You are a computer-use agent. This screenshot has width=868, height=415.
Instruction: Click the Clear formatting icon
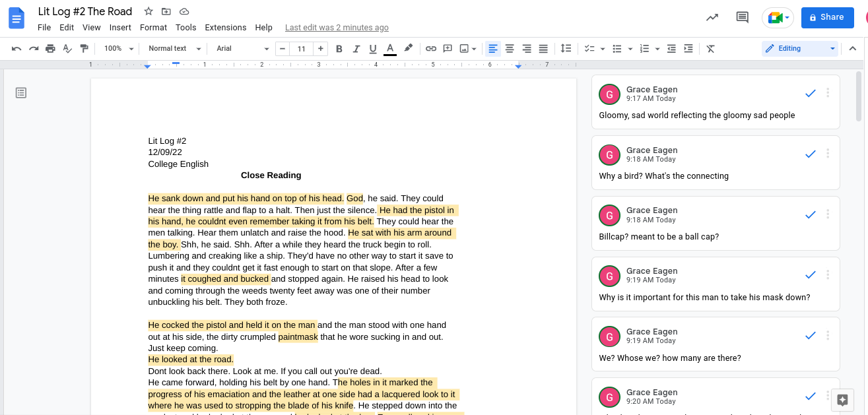pyautogui.click(x=710, y=49)
